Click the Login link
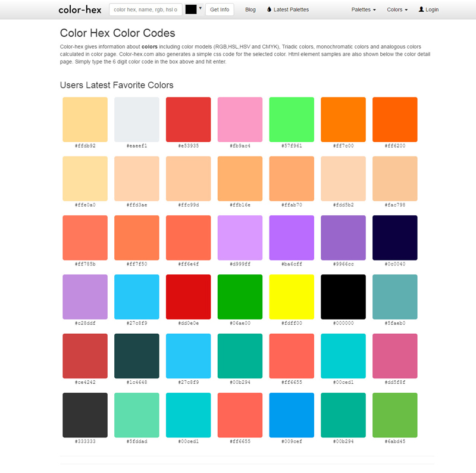Image resolution: width=476 pixels, height=473 pixels. [x=428, y=10]
